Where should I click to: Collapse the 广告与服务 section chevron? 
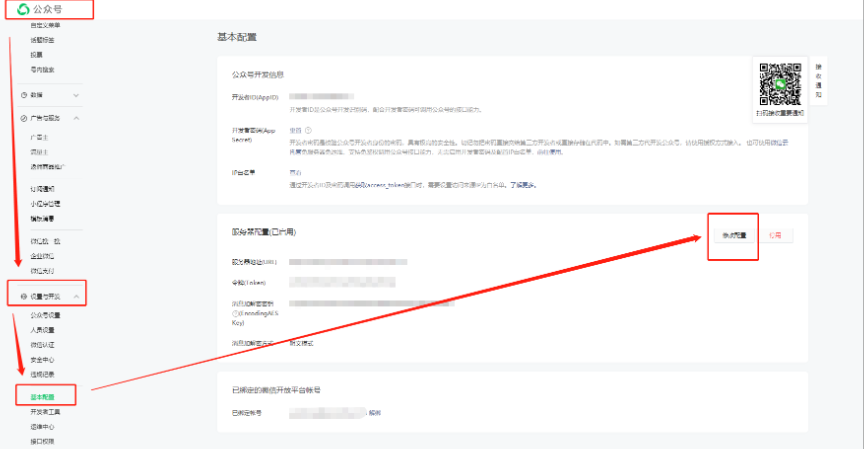coord(75,118)
